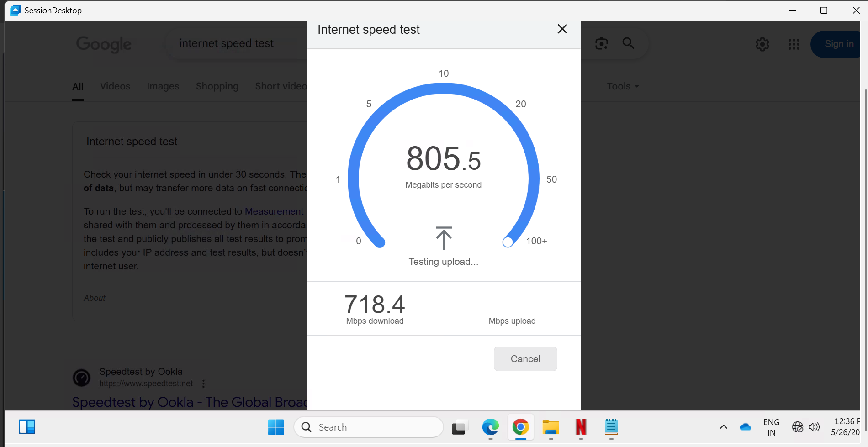The height and width of the screenshot is (447, 868).
Task: Open Notepad from the taskbar
Action: pos(611,427)
